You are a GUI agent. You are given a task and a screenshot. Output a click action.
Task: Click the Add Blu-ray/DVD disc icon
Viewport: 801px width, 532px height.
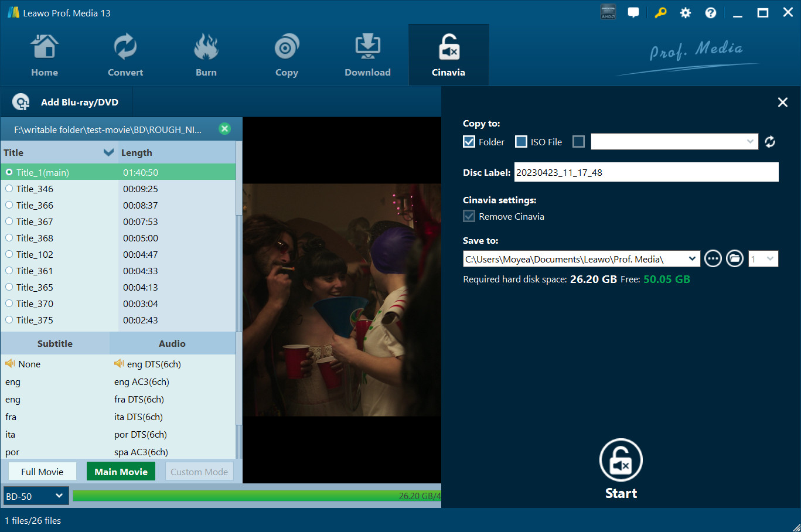click(x=21, y=102)
